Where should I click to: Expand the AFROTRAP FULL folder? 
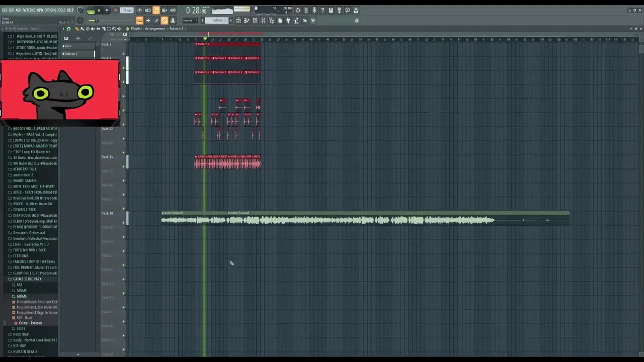(25, 169)
